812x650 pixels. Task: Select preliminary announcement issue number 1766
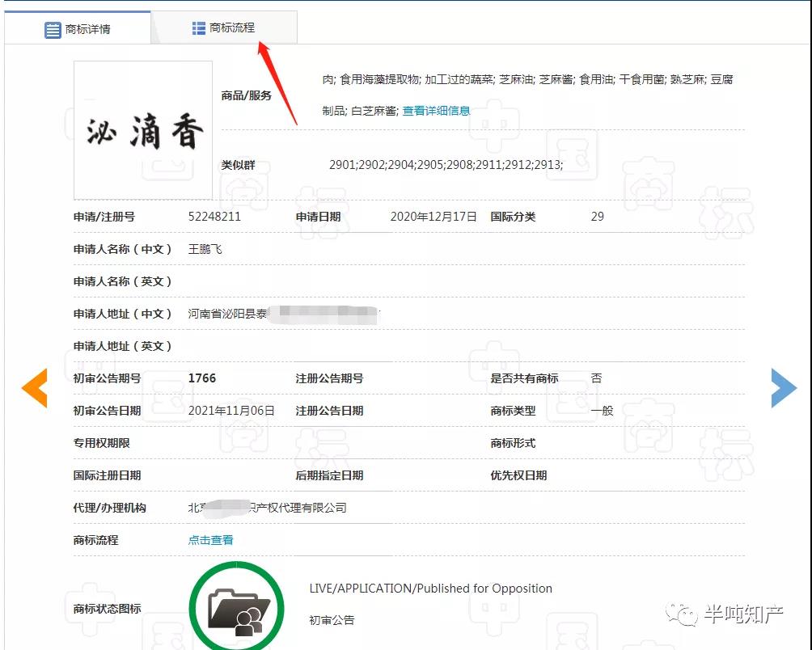coord(202,378)
